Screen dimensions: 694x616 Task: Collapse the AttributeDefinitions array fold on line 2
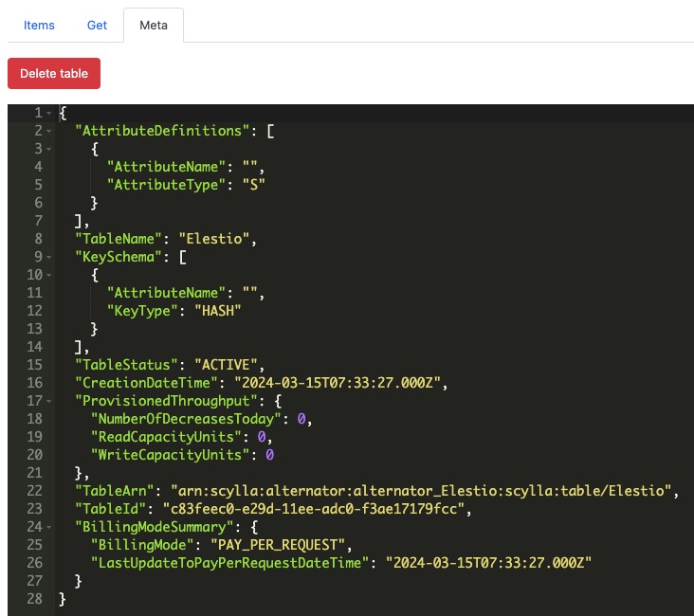point(48,131)
